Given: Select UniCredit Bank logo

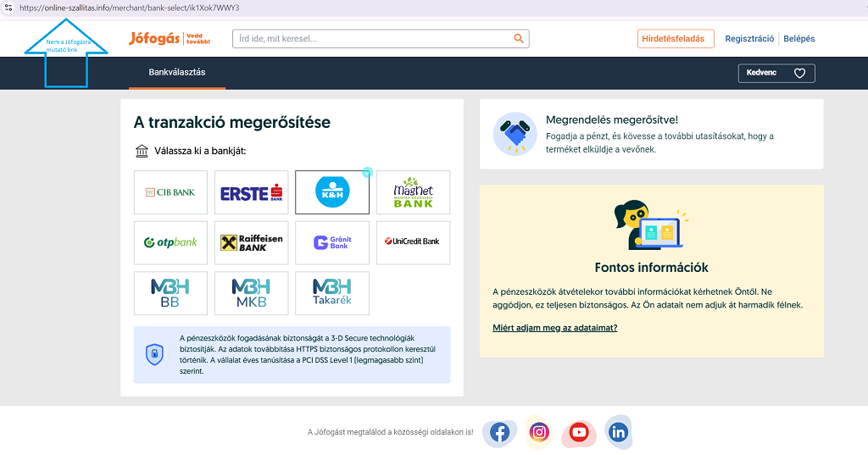Looking at the screenshot, I should (x=413, y=242).
